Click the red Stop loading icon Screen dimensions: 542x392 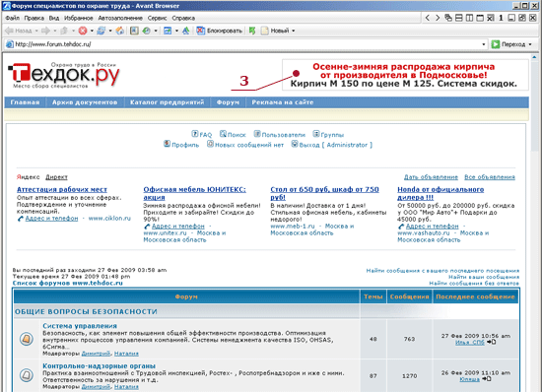coord(82,31)
